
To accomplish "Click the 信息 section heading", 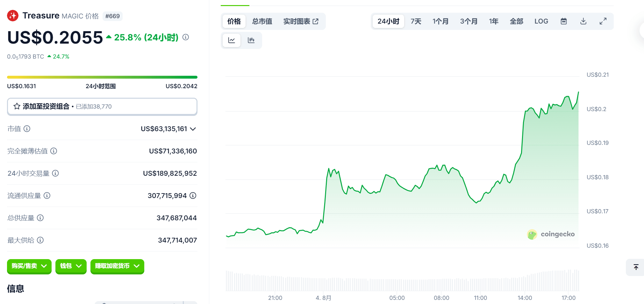I will (x=16, y=289).
